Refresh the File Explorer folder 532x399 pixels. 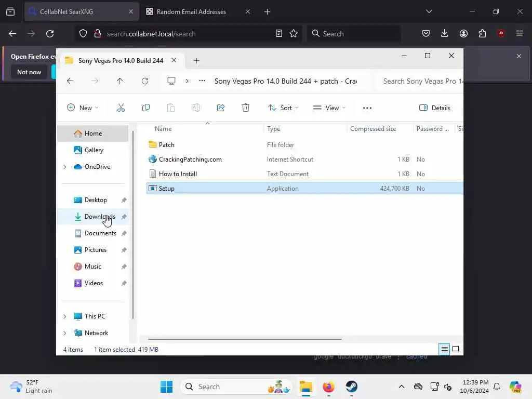145,81
